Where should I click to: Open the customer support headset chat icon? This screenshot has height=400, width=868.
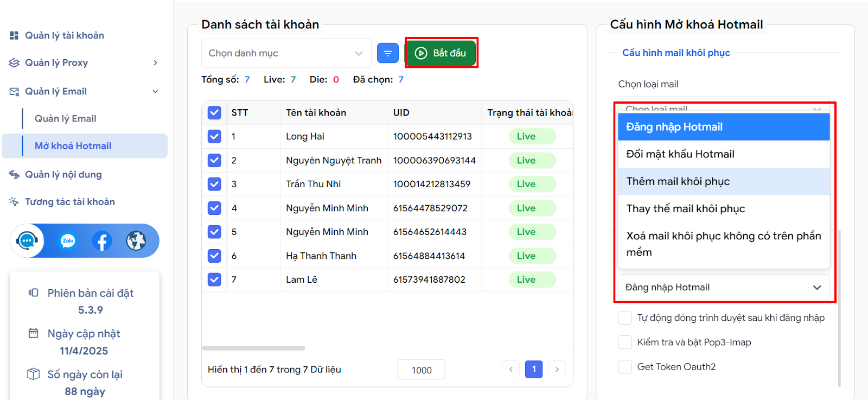pos(27,240)
